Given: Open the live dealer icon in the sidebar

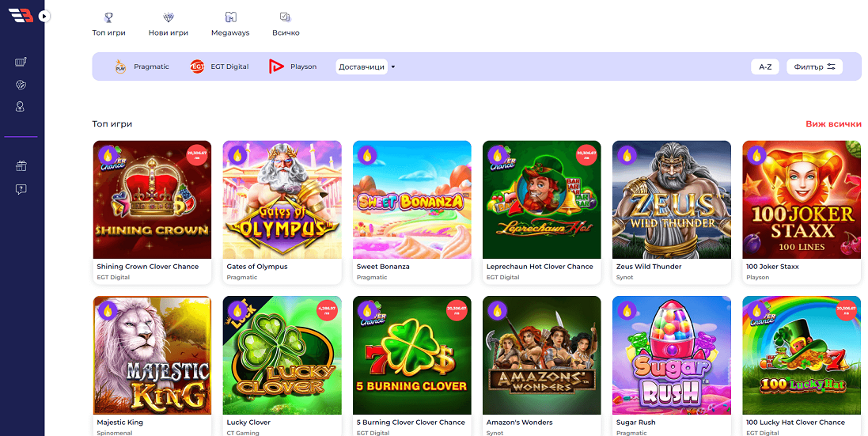Looking at the screenshot, I should 21,107.
